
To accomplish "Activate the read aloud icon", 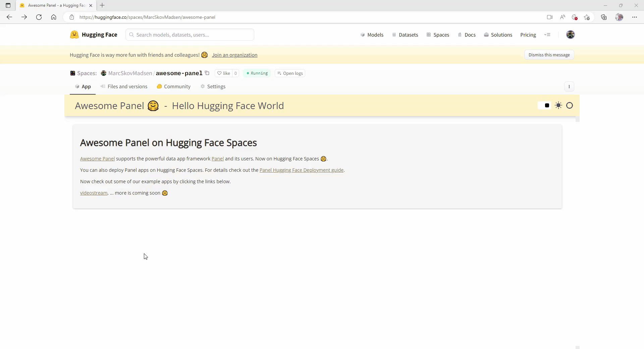I will (x=562, y=17).
